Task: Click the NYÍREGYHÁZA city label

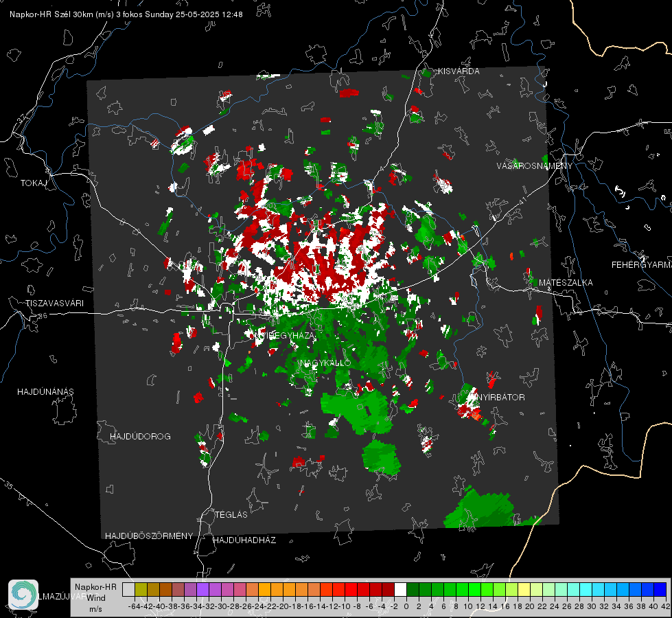Action: point(283,335)
